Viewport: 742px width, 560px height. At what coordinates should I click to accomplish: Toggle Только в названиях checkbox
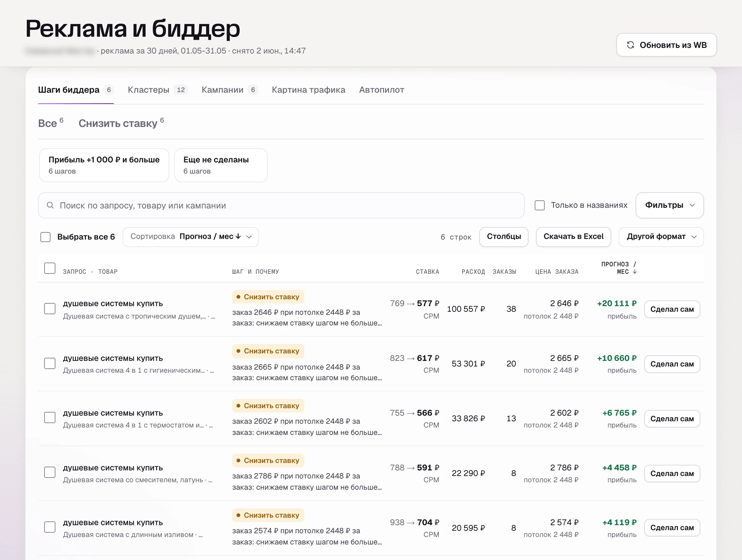pyautogui.click(x=539, y=205)
